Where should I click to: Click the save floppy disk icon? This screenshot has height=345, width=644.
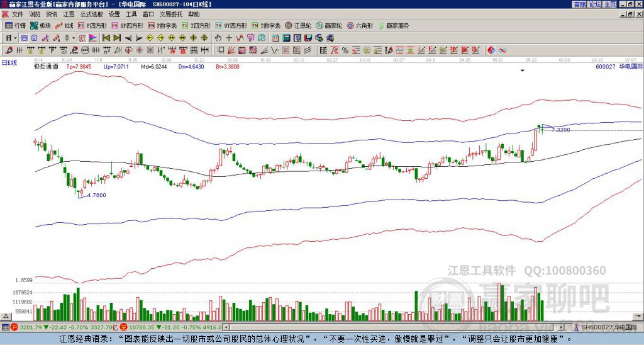tap(308, 38)
